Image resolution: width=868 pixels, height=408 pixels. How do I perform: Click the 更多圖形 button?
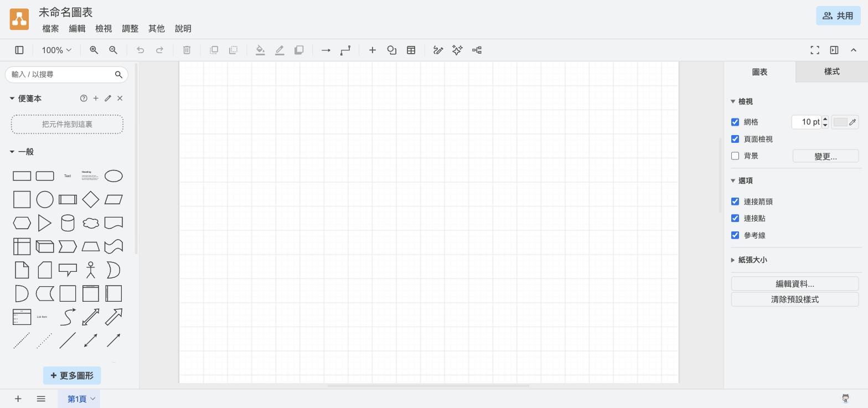[x=72, y=375]
